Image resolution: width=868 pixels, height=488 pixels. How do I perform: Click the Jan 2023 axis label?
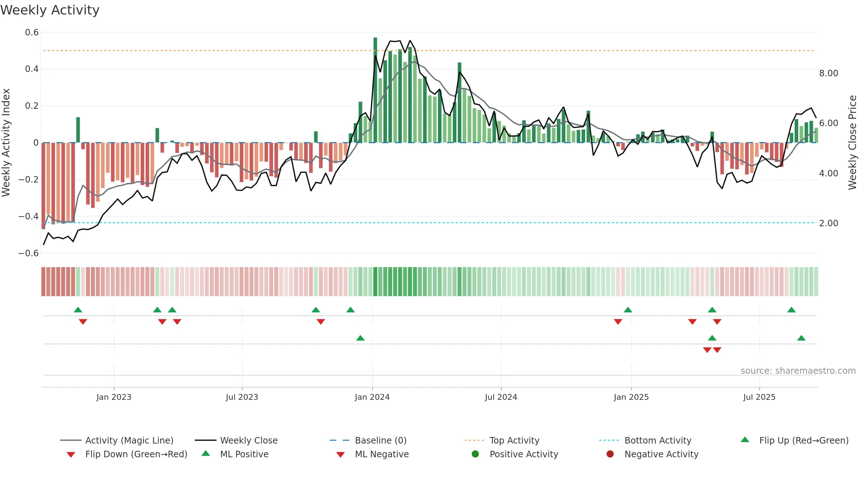click(x=114, y=397)
